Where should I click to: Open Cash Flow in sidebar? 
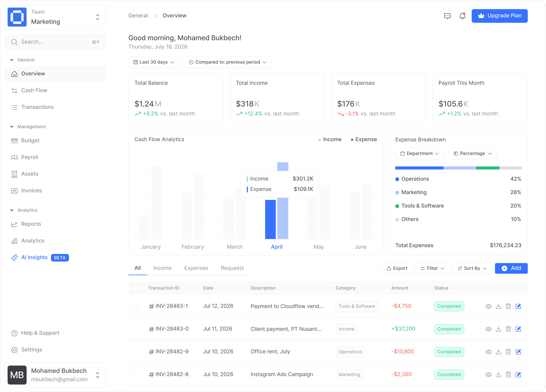point(55,90)
